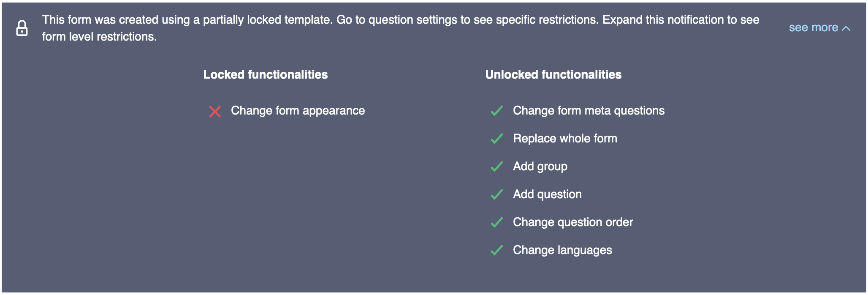The image size is (868, 295).
Task: Click the Change question order text
Action: 573,222
